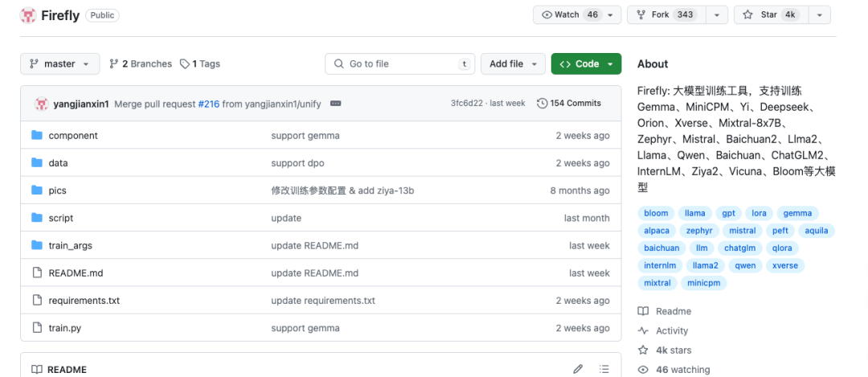Click the pics folder icon
The width and height of the screenshot is (868, 377).
pos(37,191)
